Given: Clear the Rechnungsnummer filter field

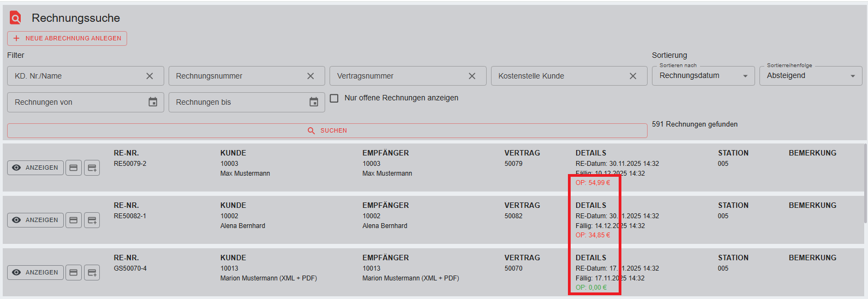Looking at the screenshot, I should point(310,76).
